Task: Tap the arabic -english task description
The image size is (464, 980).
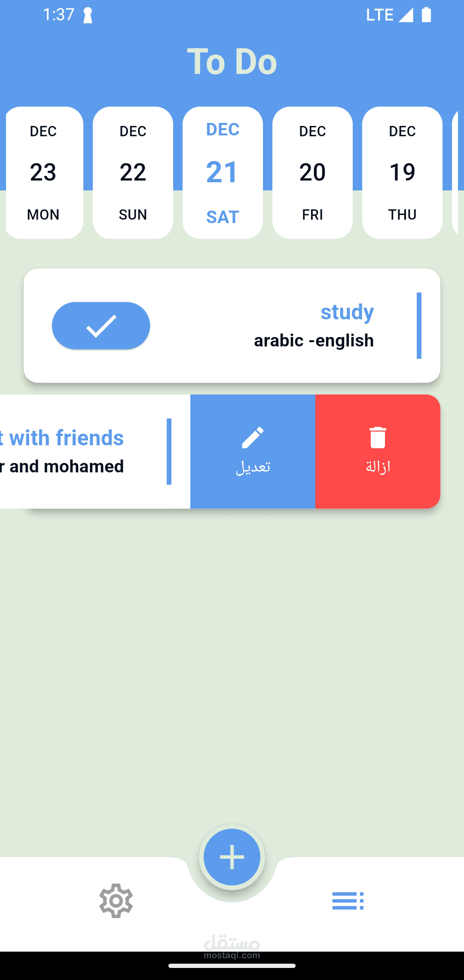Action: (x=314, y=340)
